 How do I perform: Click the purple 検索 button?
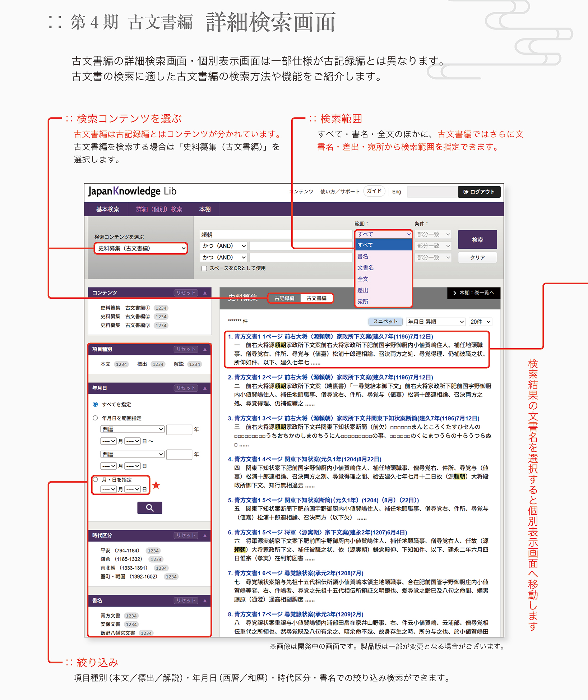tap(477, 240)
